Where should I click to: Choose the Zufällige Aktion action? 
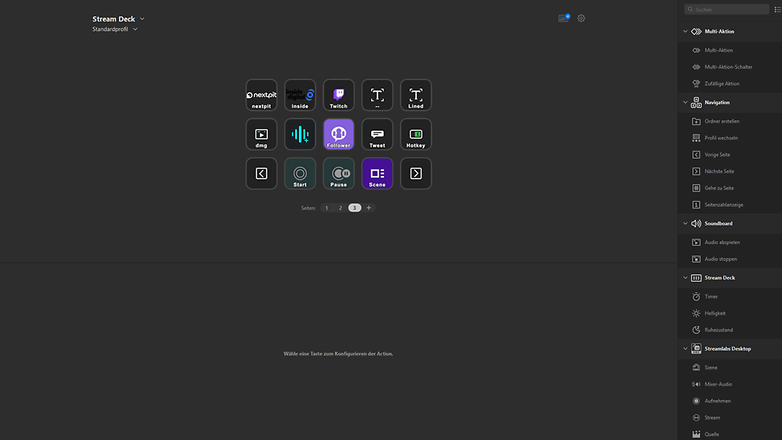pos(730,84)
